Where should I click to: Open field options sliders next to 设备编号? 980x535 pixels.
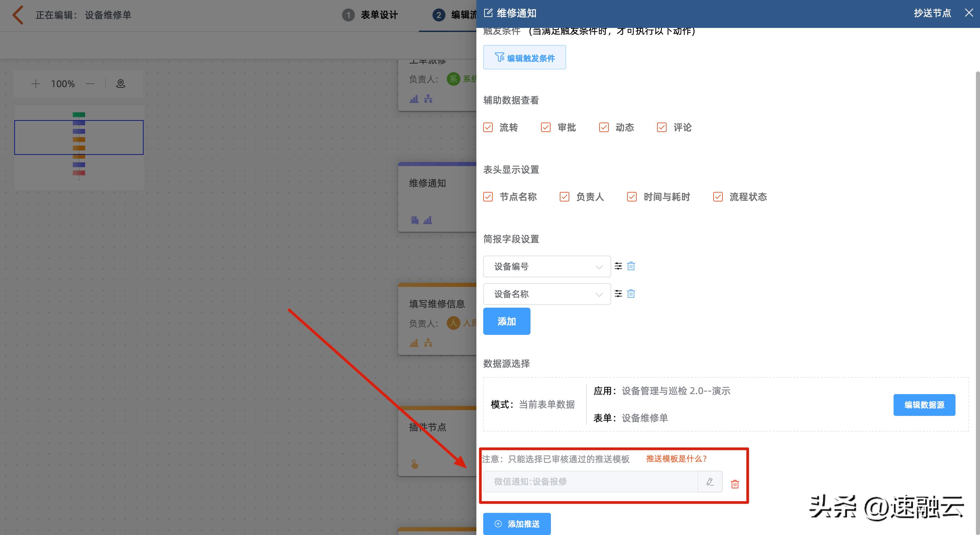[x=618, y=266]
